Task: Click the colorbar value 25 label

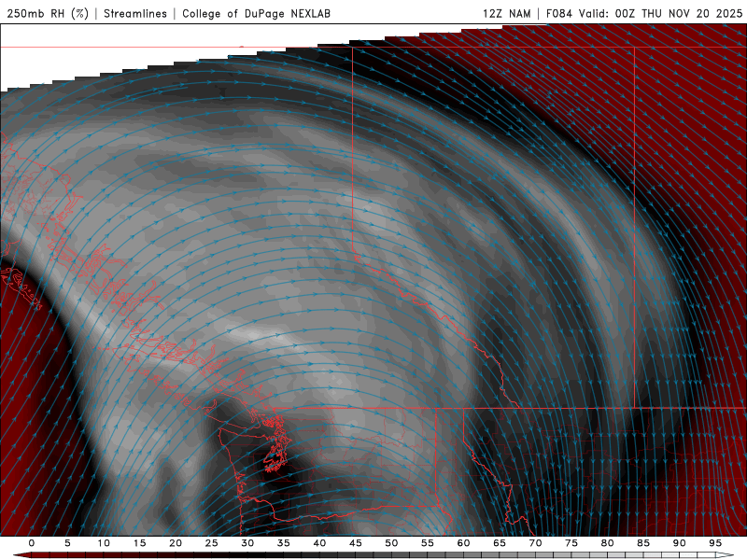Action: 211,543
